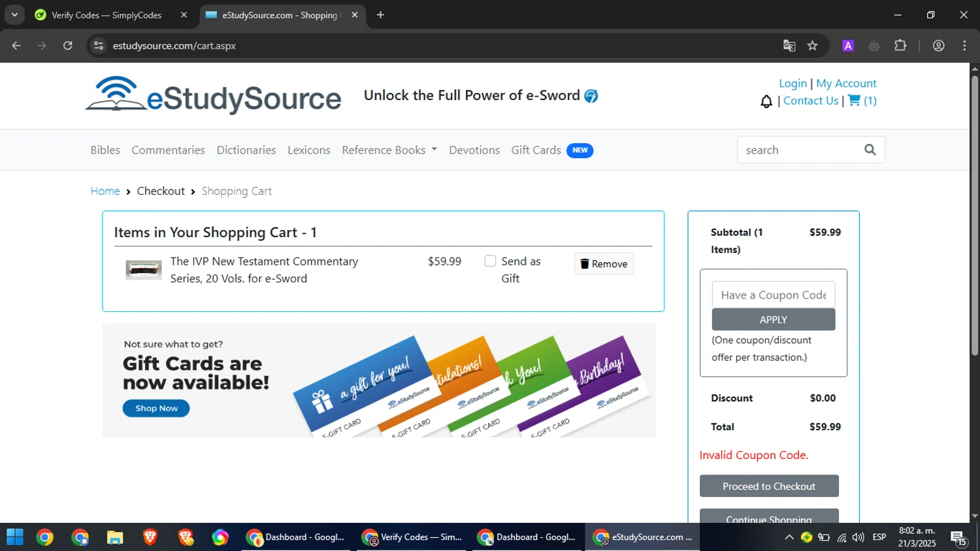Click the NEW badge beside Gift Cards
This screenshot has height=551, width=980.
(580, 150)
